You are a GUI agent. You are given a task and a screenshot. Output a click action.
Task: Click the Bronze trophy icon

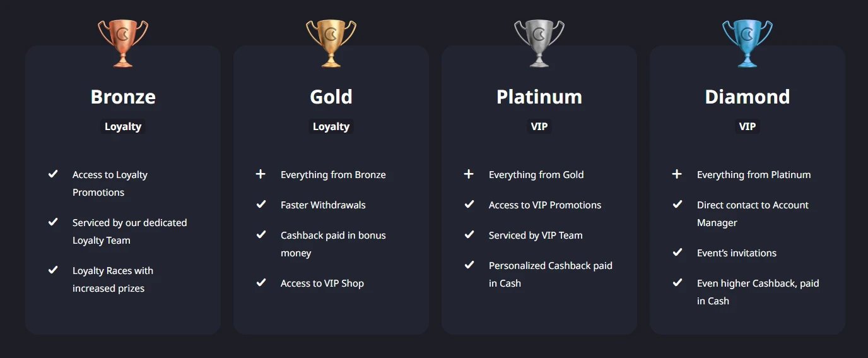coord(123,43)
